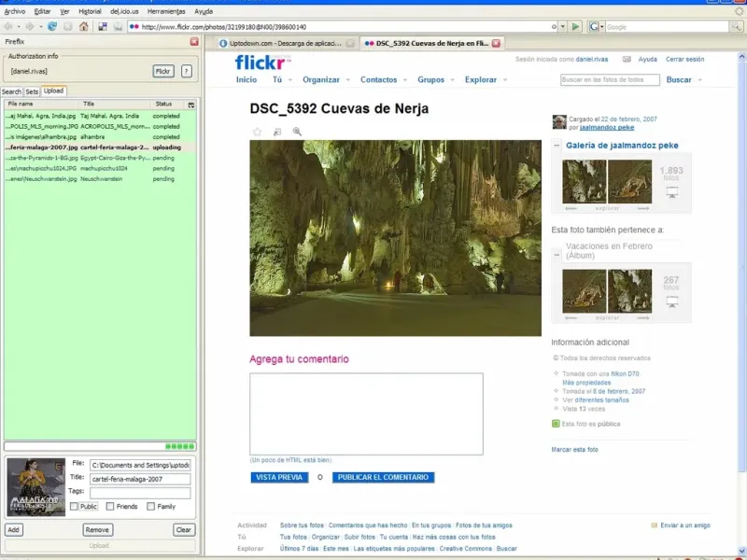Close the DSC_5392 Cuevas de Nerja tab
Screen dimensions: 747x560
coord(496,43)
